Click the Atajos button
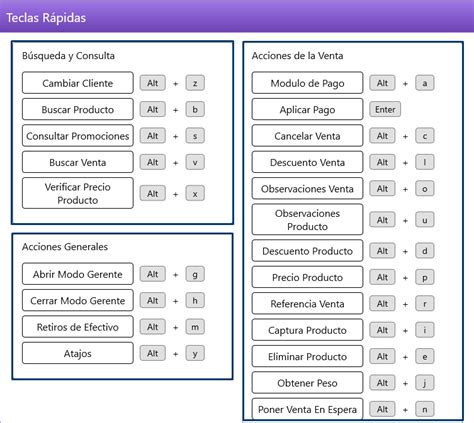Image resolution: width=474 pixels, height=423 pixels. pyautogui.click(x=78, y=353)
